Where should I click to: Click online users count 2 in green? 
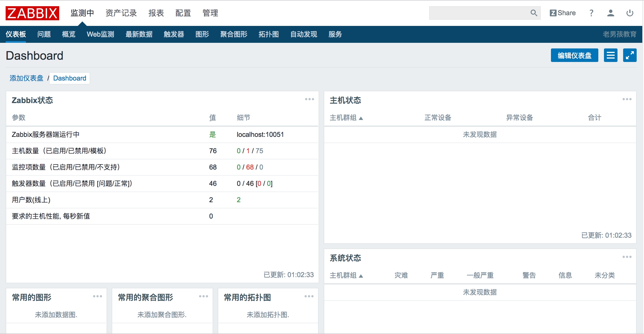[x=239, y=200]
